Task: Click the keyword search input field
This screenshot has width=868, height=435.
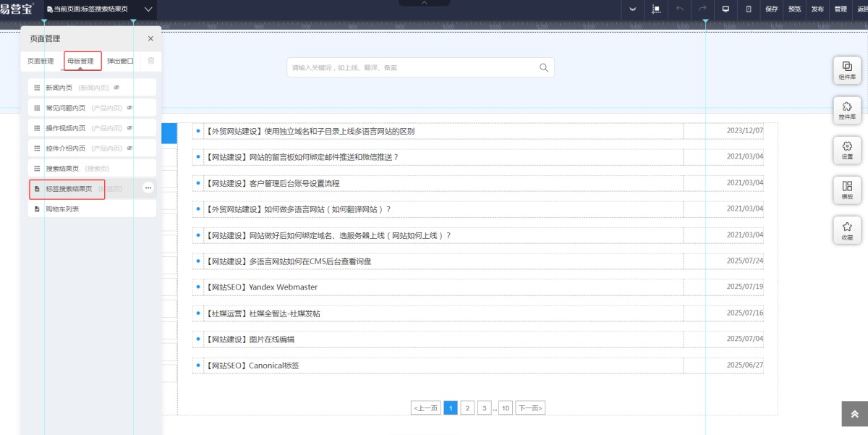Action: (412, 67)
